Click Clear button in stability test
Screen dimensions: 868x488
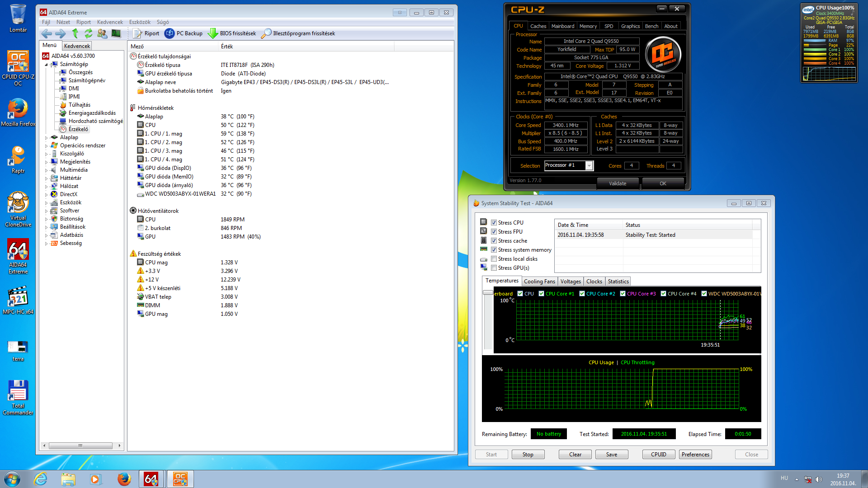pyautogui.click(x=575, y=455)
